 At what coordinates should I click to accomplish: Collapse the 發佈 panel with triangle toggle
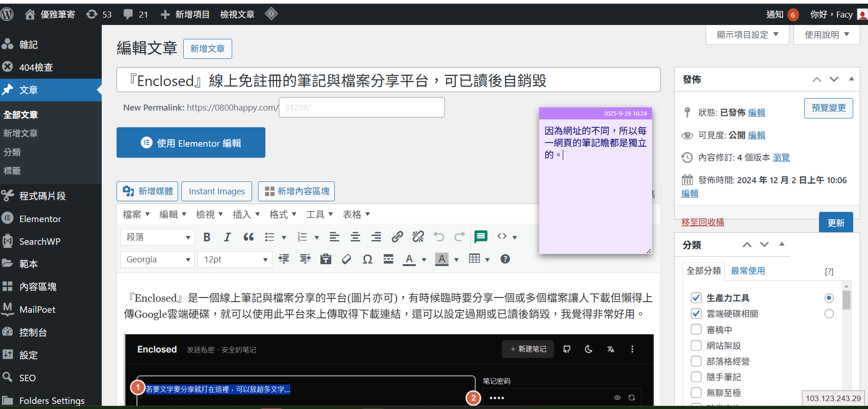tap(851, 79)
